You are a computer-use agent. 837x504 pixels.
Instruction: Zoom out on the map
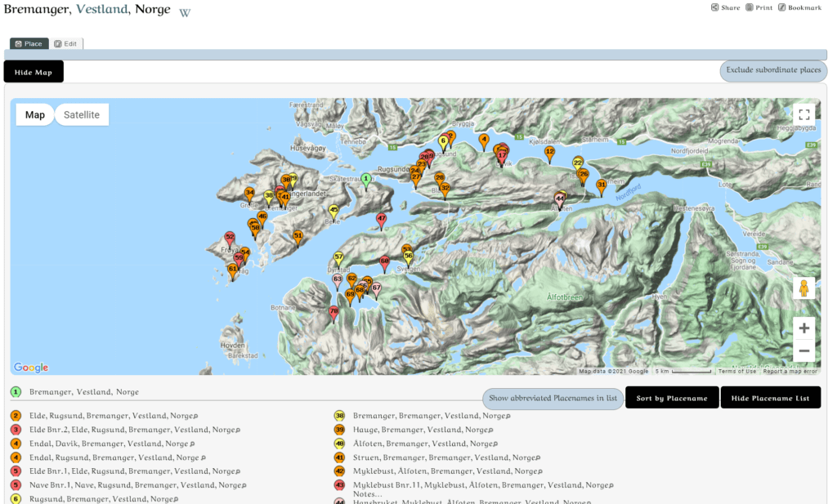click(803, 351)
